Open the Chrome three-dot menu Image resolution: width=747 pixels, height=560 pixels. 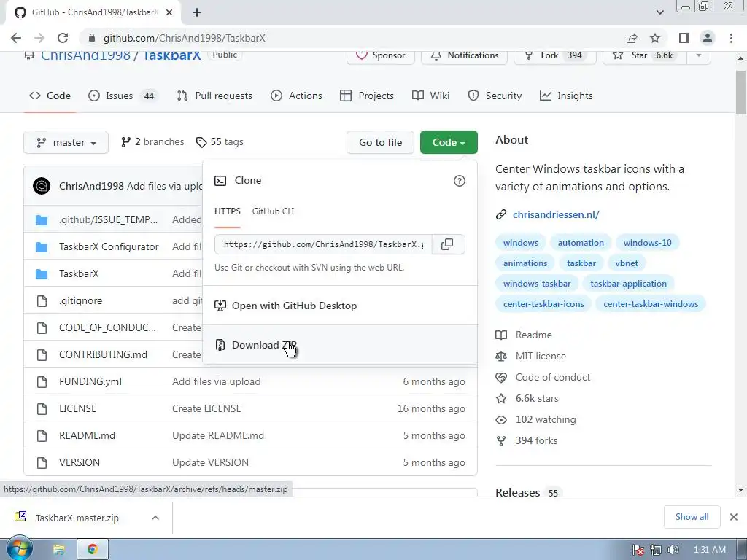click(731, 38)
